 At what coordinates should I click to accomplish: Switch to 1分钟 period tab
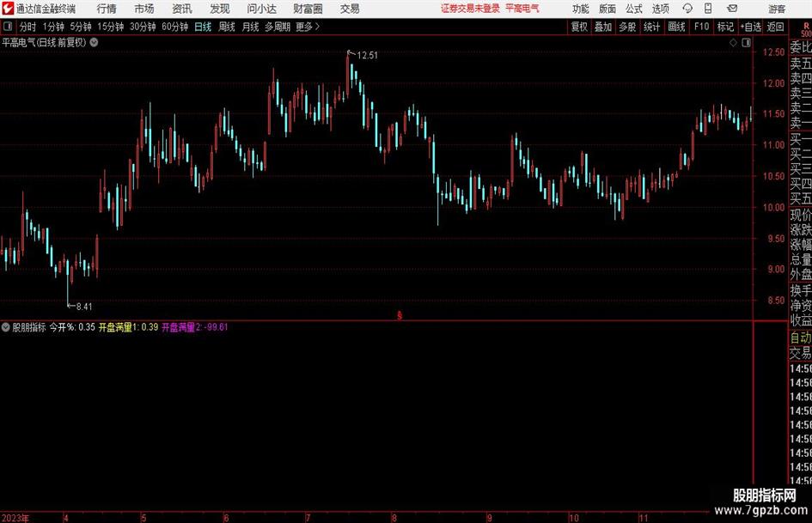[x=52, y=27]
